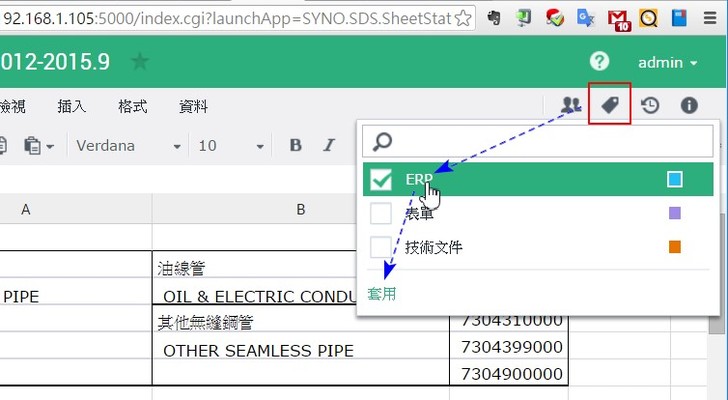Click the tag search input field
This screenshot has height=400, width=728.
click(538, 141)
